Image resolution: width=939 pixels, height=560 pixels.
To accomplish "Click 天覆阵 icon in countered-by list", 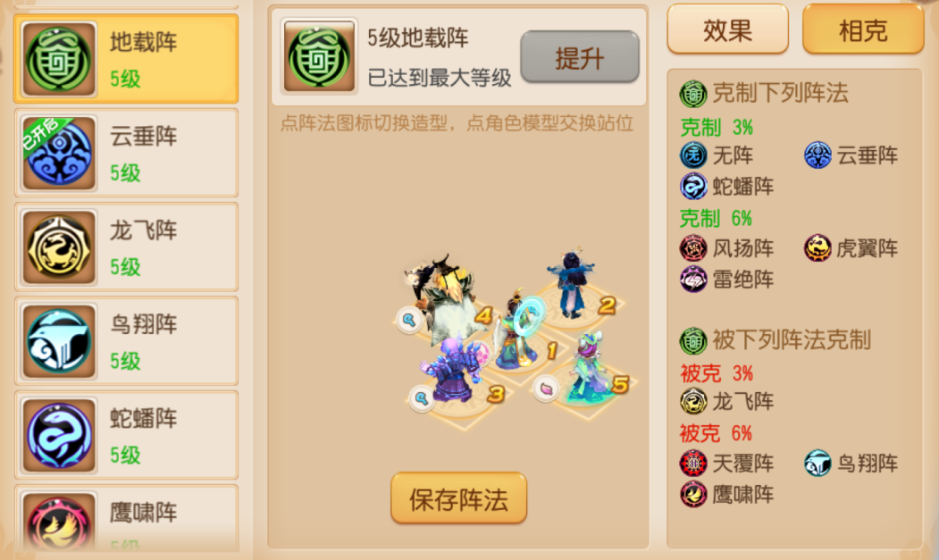I will click(693, 463).
